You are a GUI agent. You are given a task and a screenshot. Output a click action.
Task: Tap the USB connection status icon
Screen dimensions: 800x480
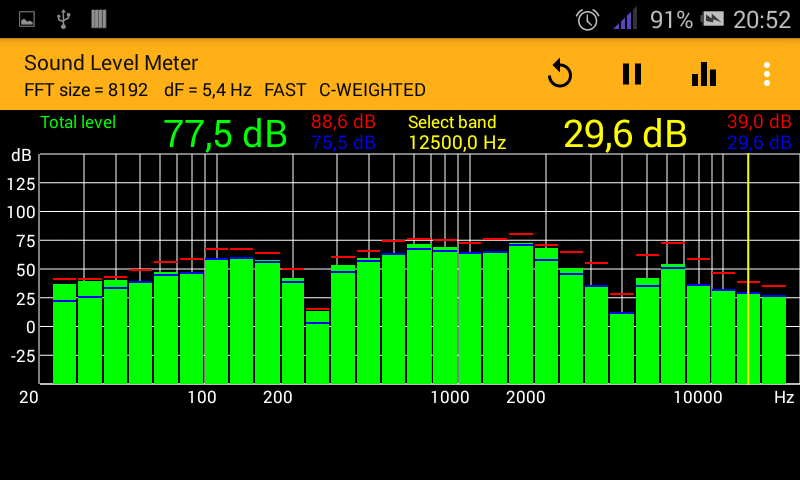(x=63, y=19)
